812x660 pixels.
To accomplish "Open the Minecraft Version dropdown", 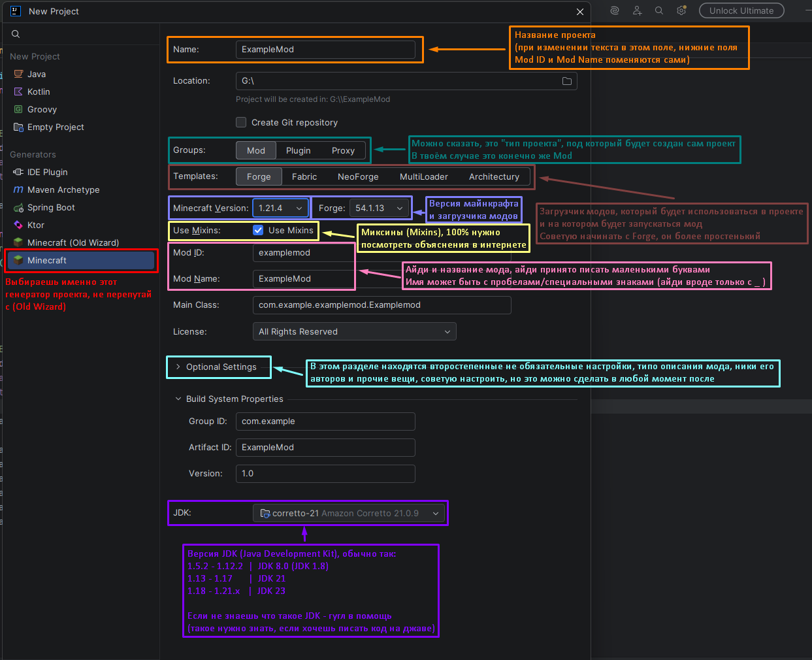I will point(280,208).
